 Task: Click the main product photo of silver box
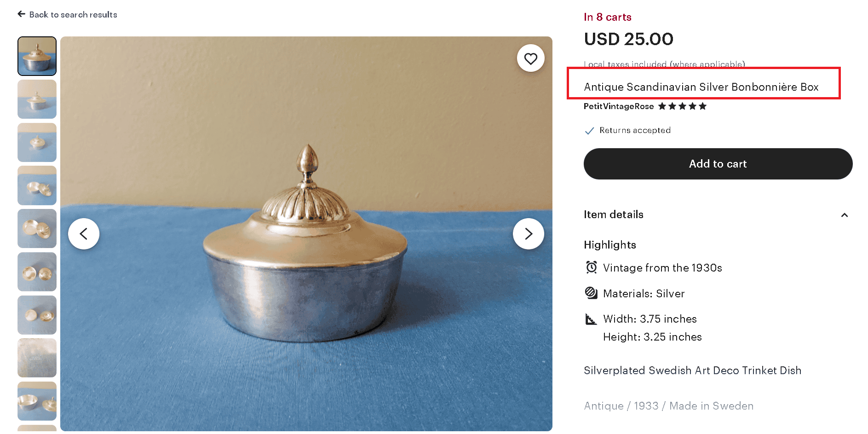(x=306, y=276)
